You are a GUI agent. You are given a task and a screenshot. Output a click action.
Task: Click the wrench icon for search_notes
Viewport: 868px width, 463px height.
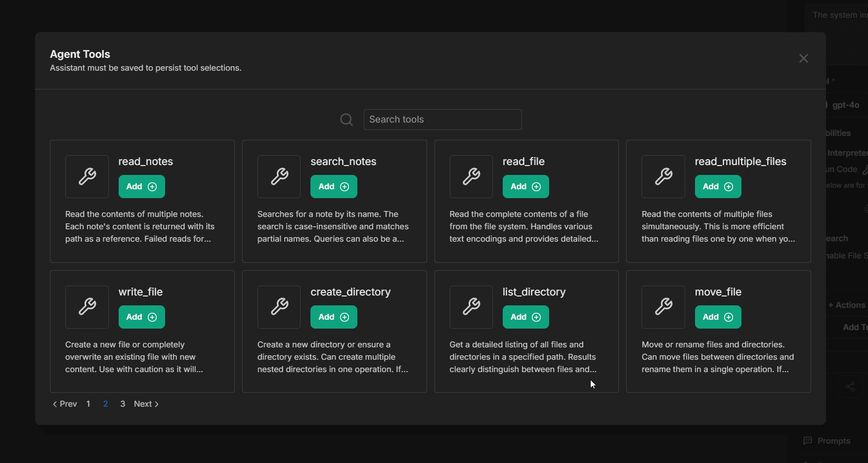point(279,176)
